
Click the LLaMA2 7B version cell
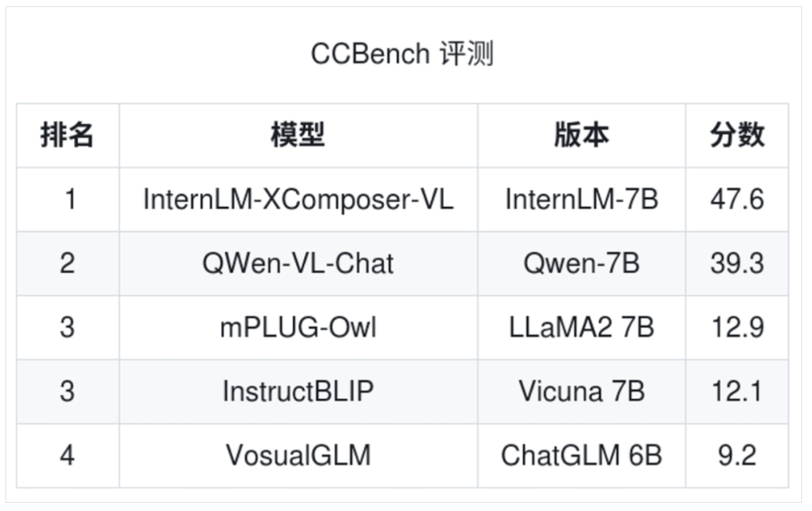[581, 327]
